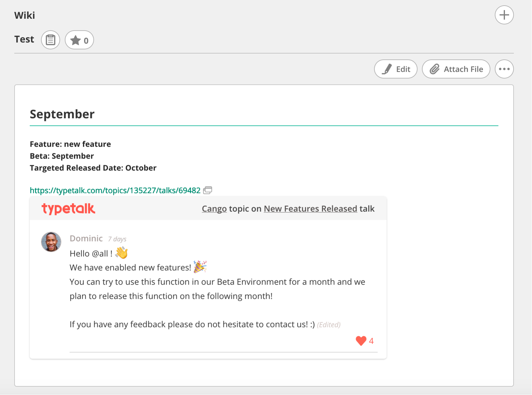This screenshot has height=395, width=532.
Task: Click the September section heading
Action: point(62,114)
